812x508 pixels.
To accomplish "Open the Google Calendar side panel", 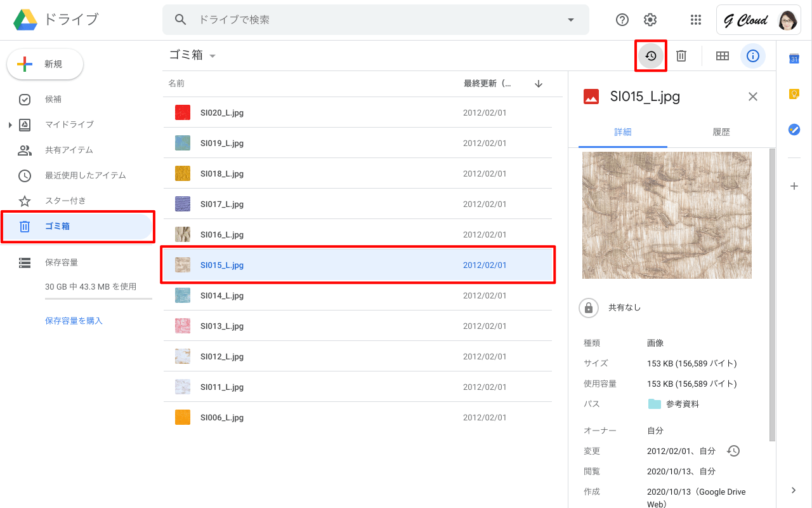I will [794, 59].
